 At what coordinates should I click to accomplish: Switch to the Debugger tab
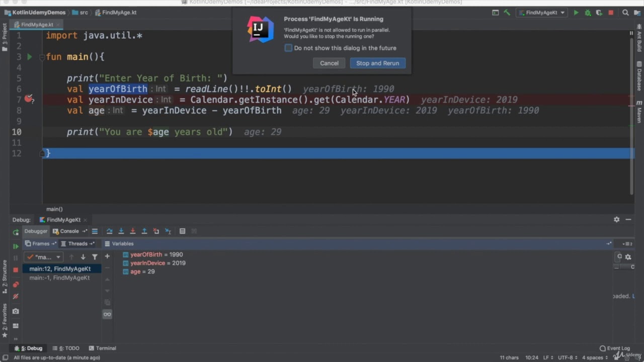click(x=36, y=231)
